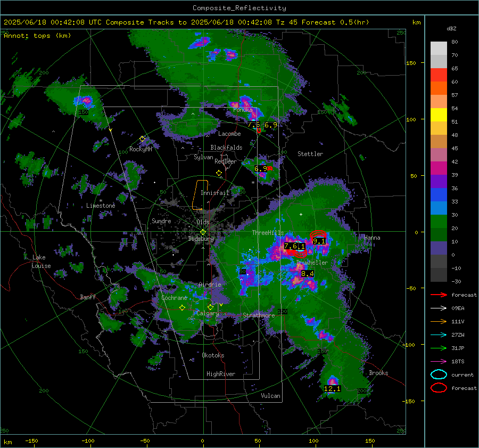Select the blue swatch between 36 and 33
Image resolution: width=479 pixels, height=448 pixels.
(439, 194)
